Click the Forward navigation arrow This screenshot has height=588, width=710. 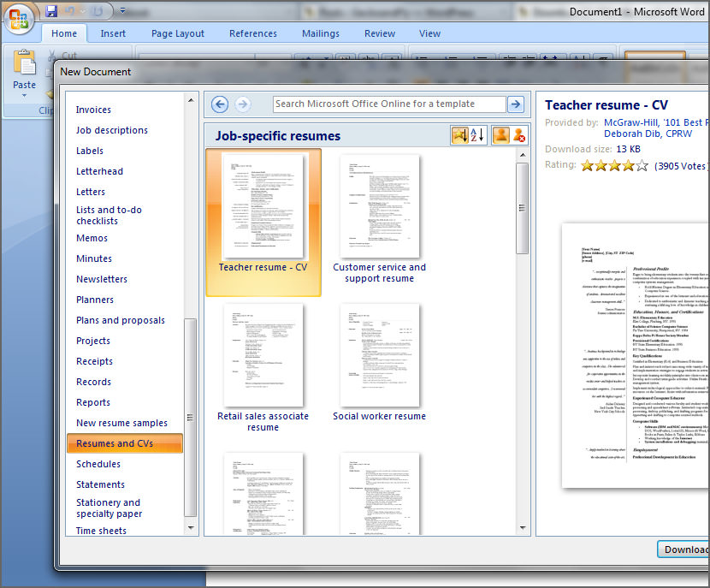[243, 104]
